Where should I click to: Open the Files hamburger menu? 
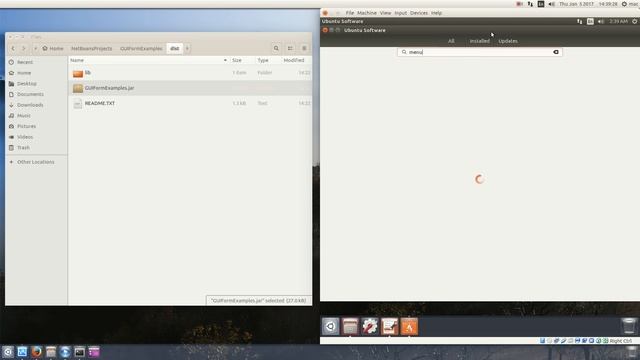pyautogui.click(x=304, y=48)
